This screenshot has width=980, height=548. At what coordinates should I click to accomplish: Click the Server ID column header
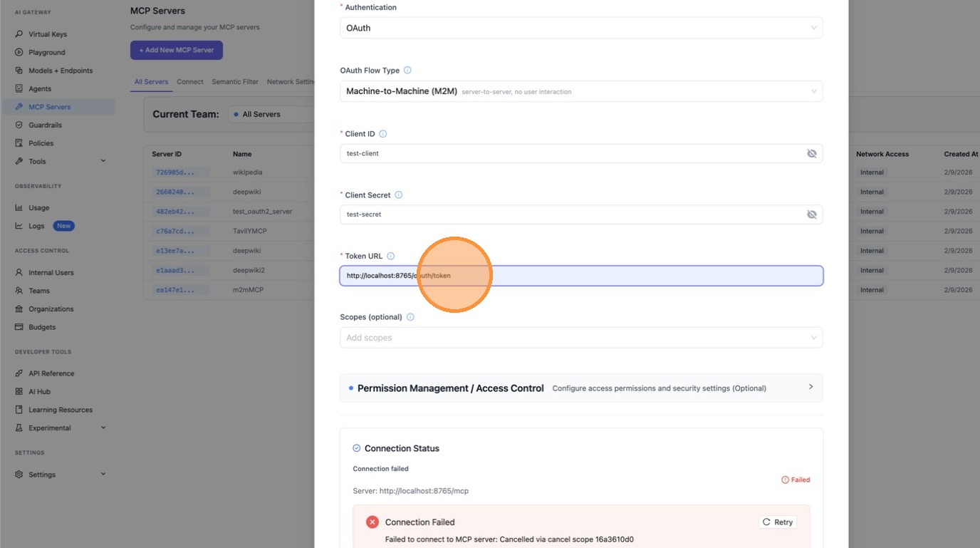pyautogui.click(x=167, y=154)
